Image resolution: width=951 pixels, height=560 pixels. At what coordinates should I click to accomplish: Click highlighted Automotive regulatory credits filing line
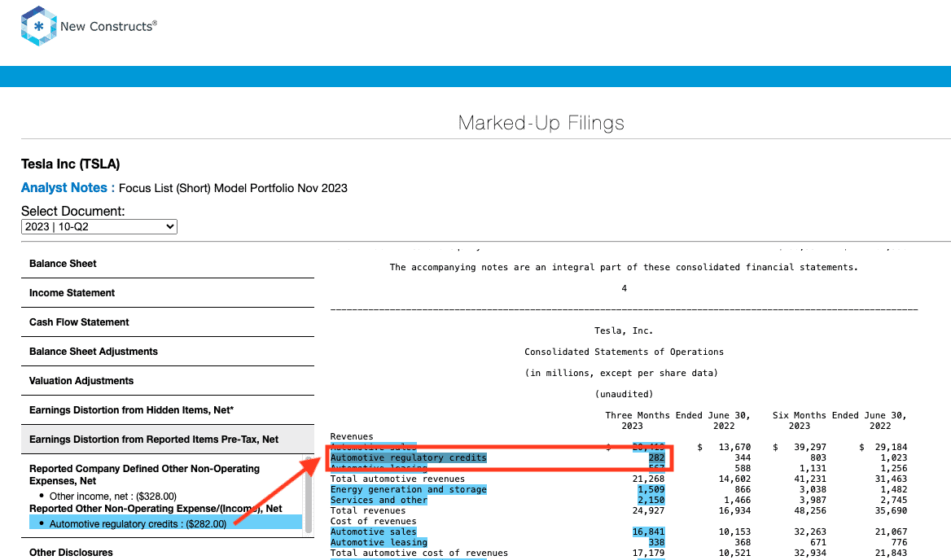pyautogui.click(x=408, y=457)
